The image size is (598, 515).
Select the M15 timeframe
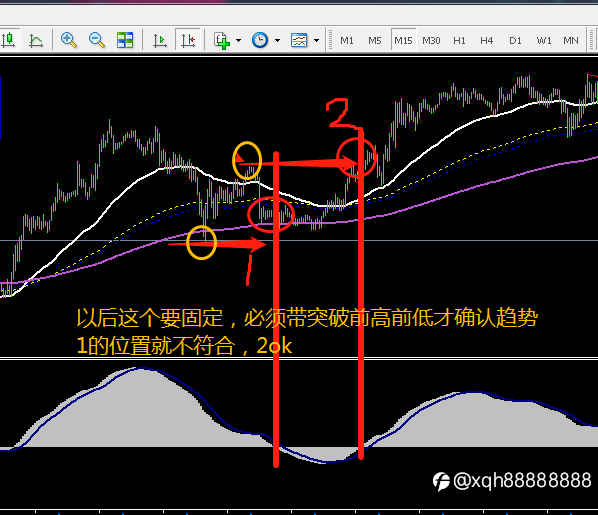403,40
